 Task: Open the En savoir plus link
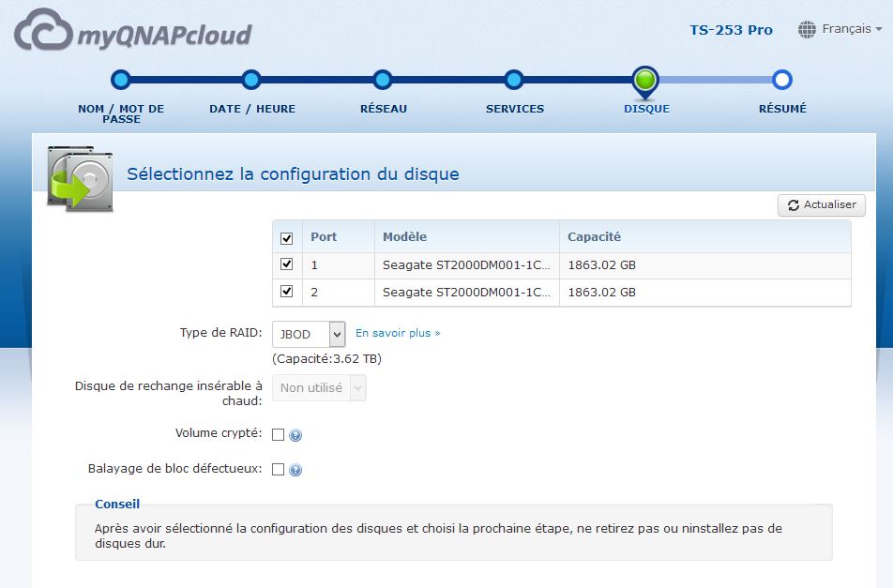398,333
